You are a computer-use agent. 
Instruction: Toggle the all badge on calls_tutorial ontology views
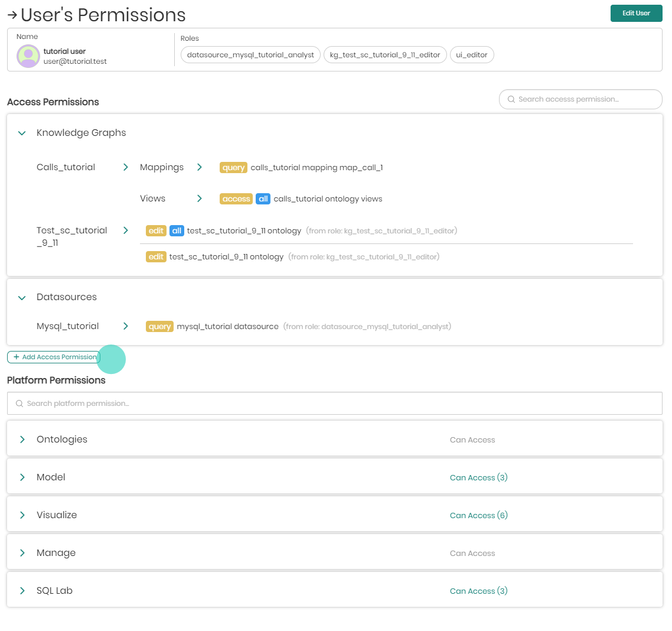coord(263,199)
